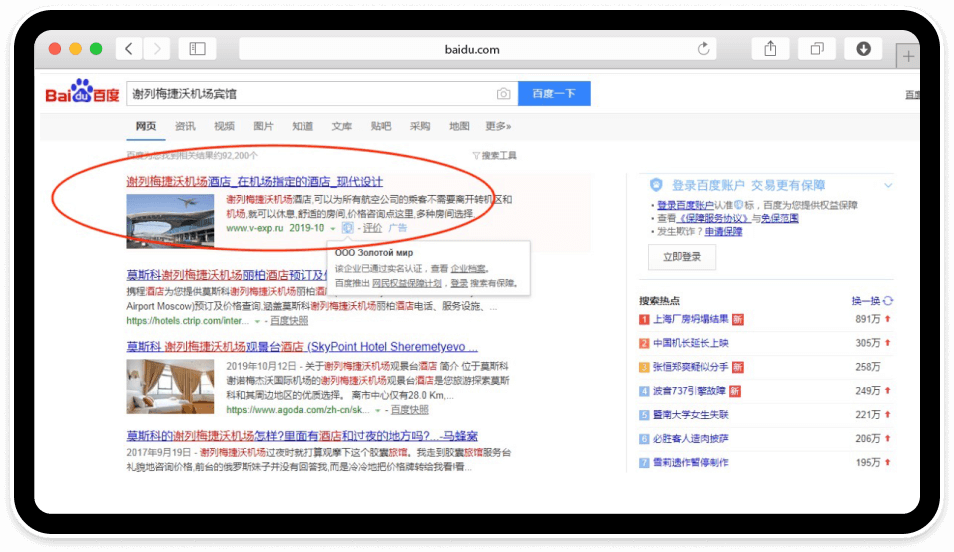Image resolution: width=954 pixels, height=552 pixels.
Task: Collapse the 登录百度账户 panel chevron
Action: pyautogui.click(x=888, y=185)
